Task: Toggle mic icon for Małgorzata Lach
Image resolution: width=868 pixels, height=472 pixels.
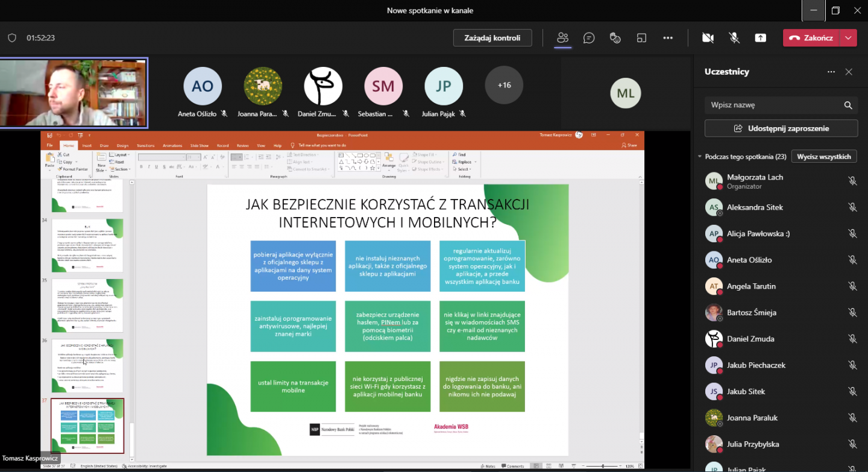Action: (x=852, y=181)
